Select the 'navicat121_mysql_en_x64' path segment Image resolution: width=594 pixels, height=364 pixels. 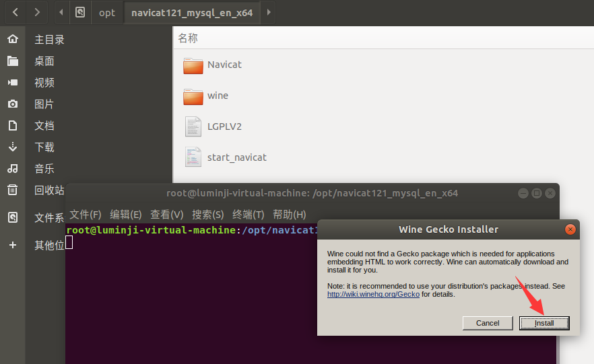[192, 13]
